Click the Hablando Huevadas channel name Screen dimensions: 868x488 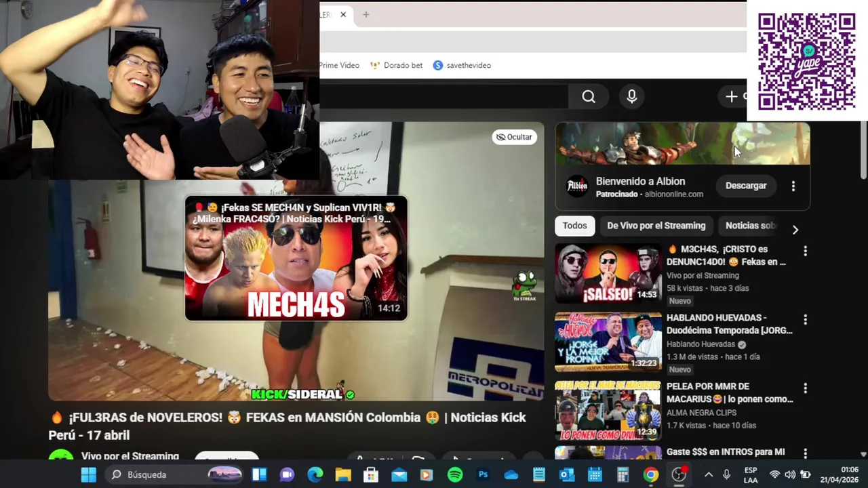pyautogui.click(x=701, y=344)
